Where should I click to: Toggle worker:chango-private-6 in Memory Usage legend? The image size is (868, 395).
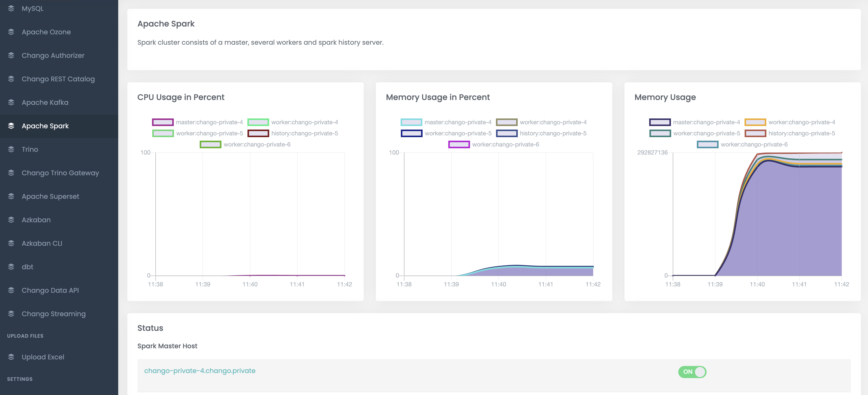pyautogui.click(x=742, y=144)
